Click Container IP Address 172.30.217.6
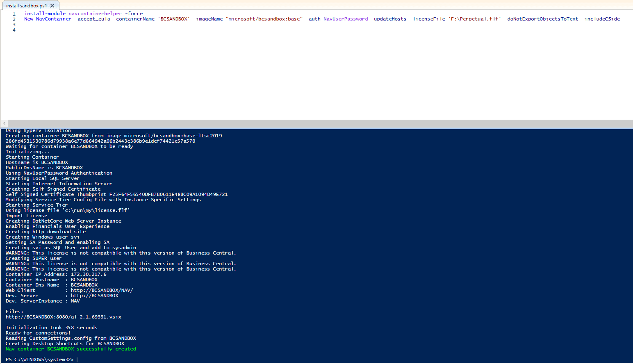 click(x=56, y=274)
